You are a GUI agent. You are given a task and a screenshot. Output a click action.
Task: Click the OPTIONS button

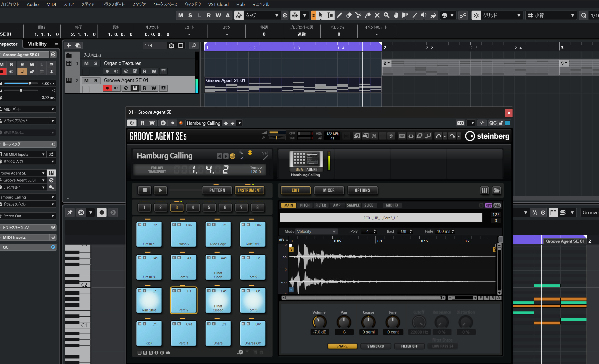tap(362, 190)
